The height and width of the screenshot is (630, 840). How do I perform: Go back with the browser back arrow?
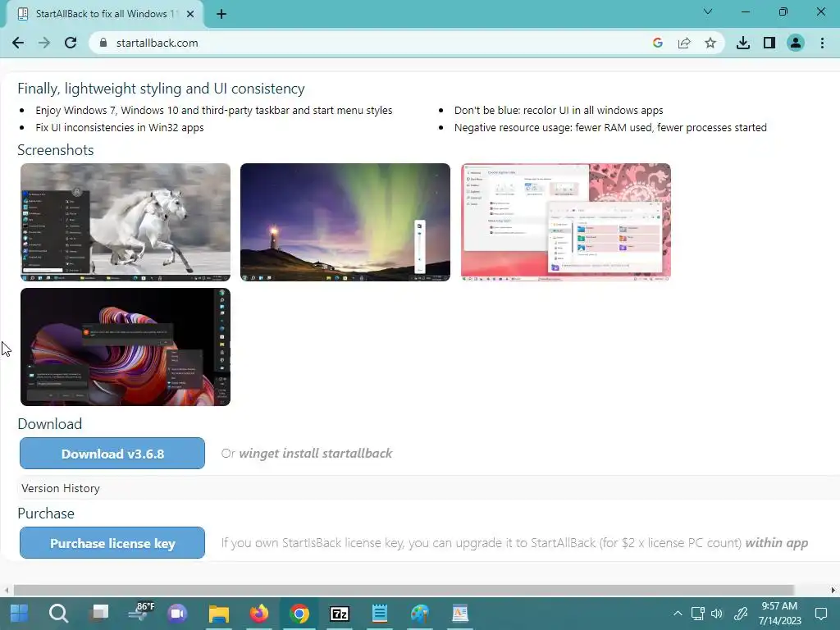point(18,43)
